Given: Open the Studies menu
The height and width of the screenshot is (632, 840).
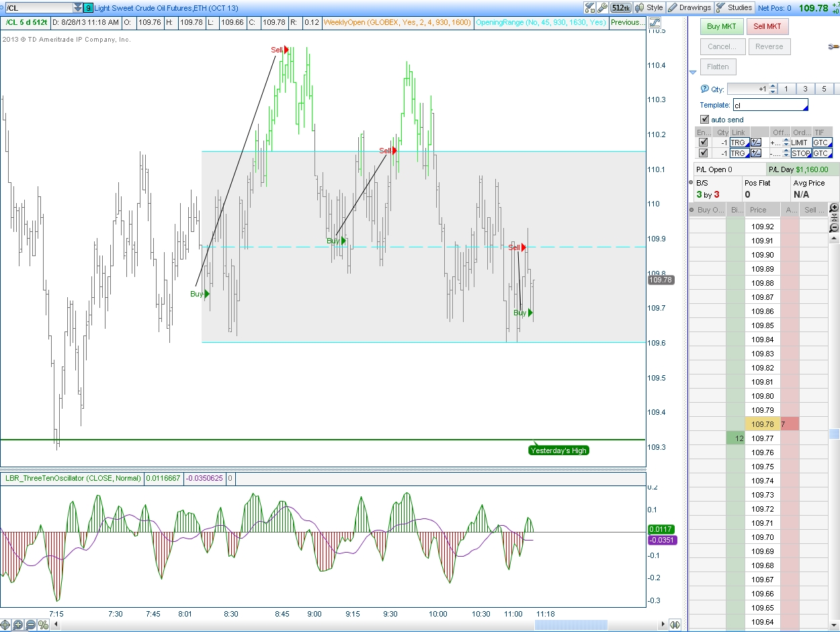Looking at the screenshot, I should [734, 7].
